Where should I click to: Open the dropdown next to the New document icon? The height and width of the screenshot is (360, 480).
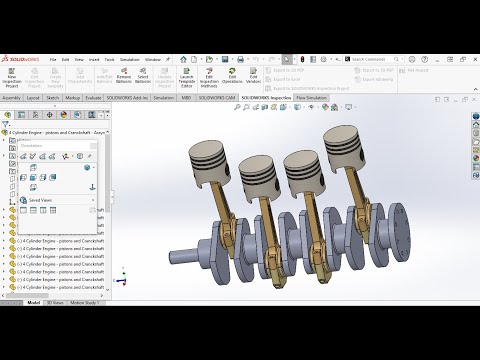[201, 59]
